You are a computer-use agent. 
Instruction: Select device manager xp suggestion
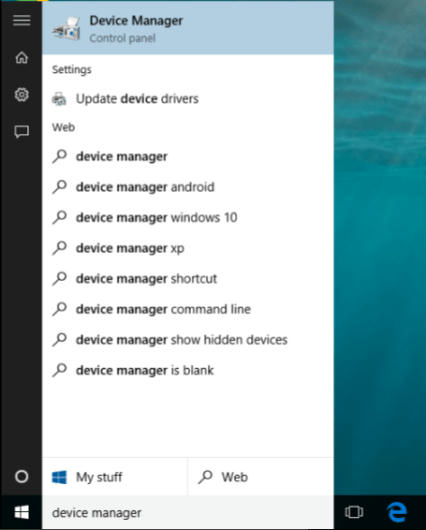coord(188,248)
